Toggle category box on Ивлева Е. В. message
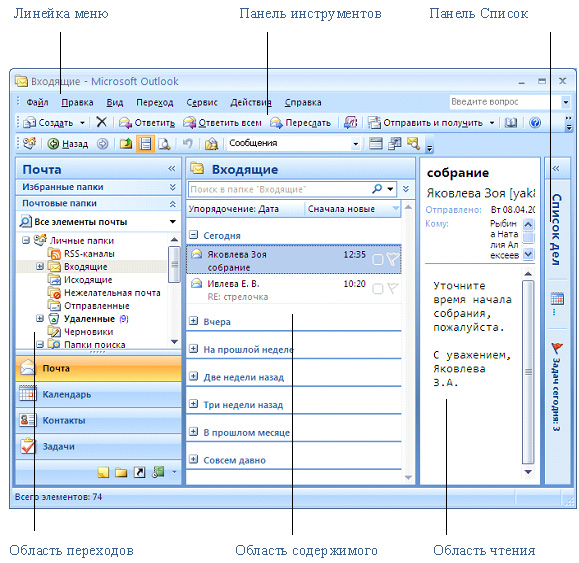This screenshot has height=563, width=579. 377,289
